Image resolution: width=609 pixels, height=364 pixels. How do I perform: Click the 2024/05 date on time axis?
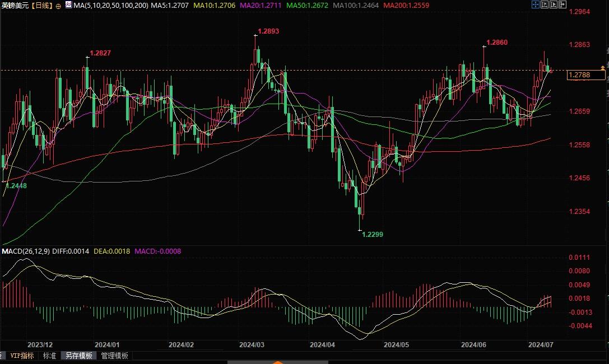pos(396,344)
